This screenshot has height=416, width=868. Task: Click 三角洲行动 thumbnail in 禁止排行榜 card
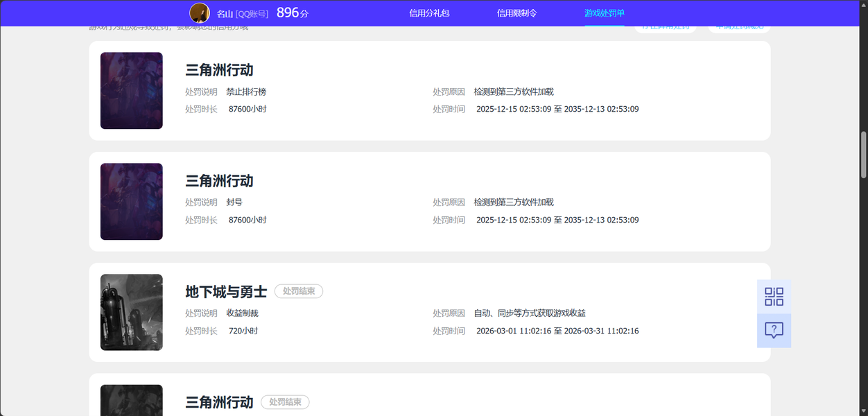coord(132,91)
